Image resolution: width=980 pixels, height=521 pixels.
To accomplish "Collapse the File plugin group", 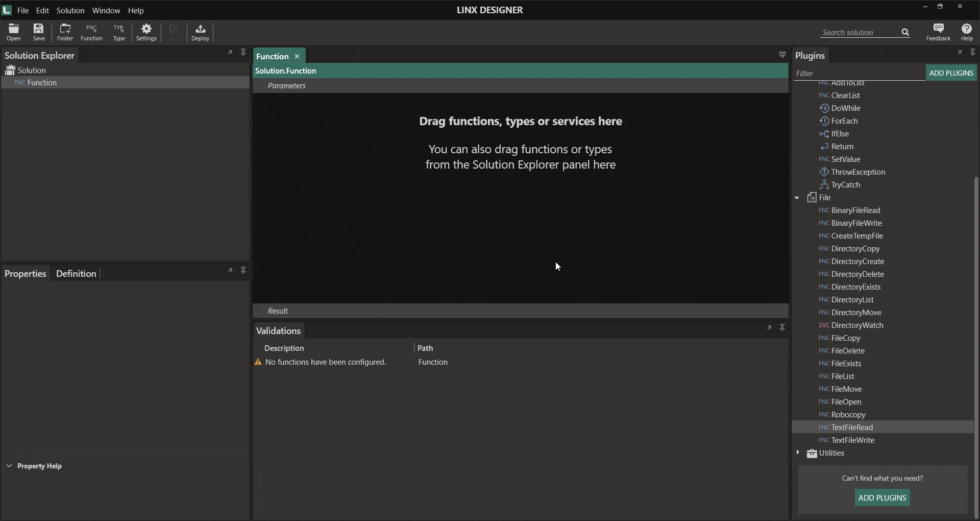I will [x=797, y=198].
